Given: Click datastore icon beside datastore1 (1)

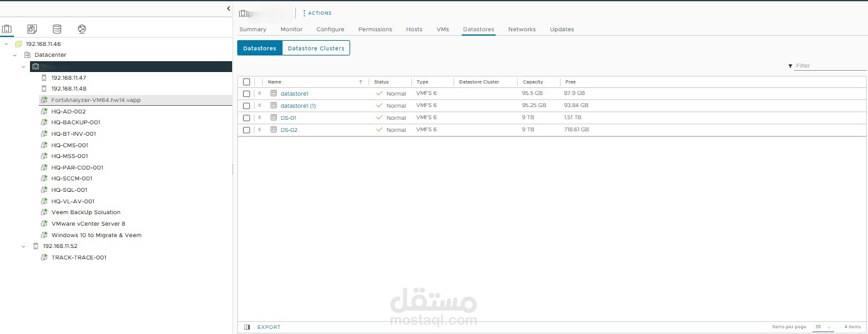Looking at the screenshot, I should [274, 106].
